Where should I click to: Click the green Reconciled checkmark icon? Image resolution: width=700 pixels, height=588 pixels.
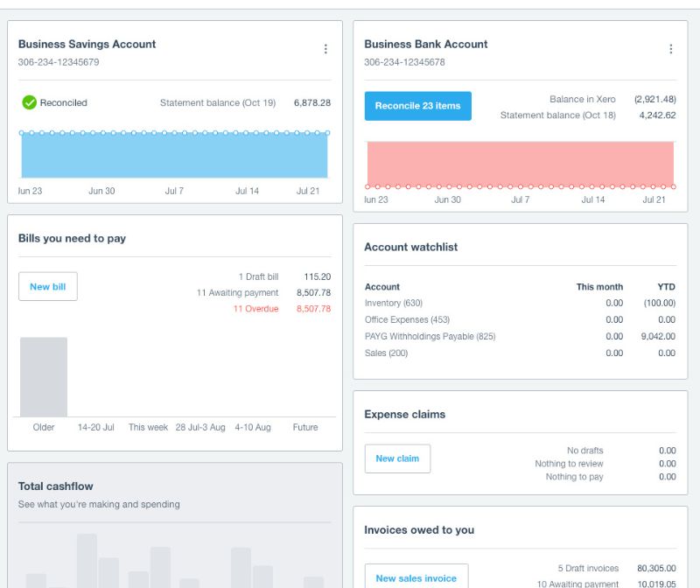coord(29,102)
